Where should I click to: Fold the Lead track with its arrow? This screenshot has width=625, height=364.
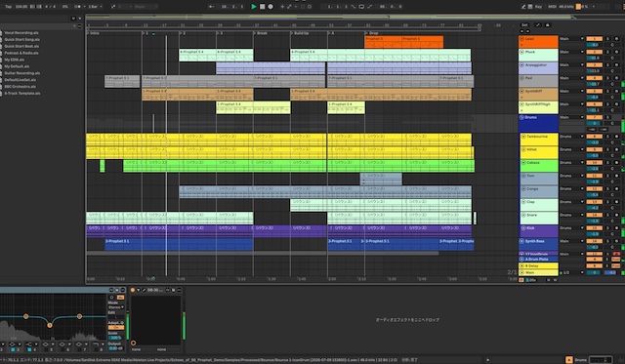(x=521, y=39)
